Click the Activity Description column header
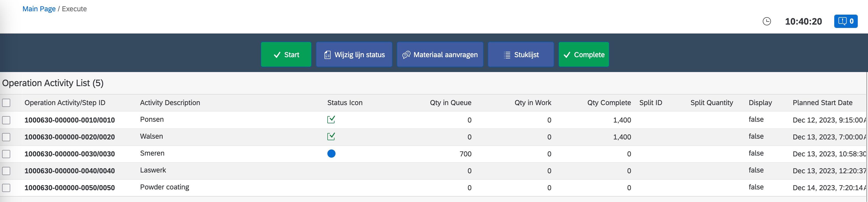The height and width of the screenshot is (202, 868). [x=170, y=103]
